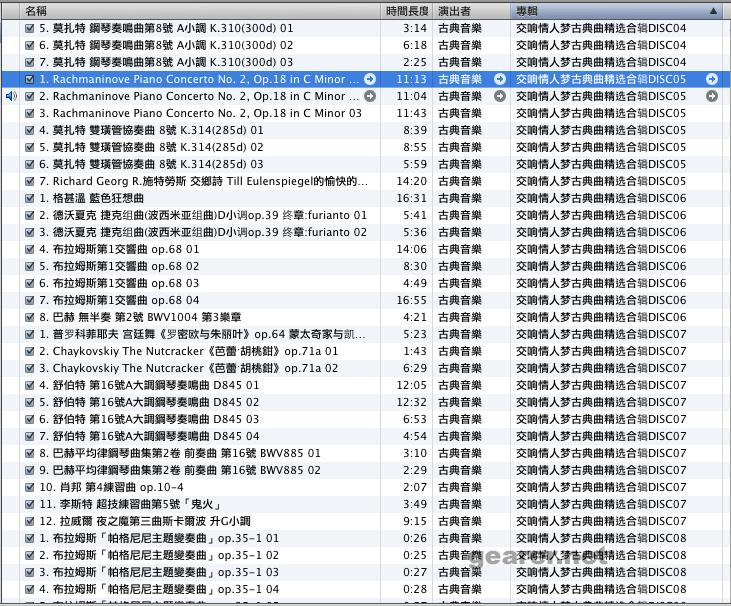The width and height of the screenshot is (731, 606).
Task: Click arrow icon beside Rachmaninove track 2 name
Action: [370, 96]
